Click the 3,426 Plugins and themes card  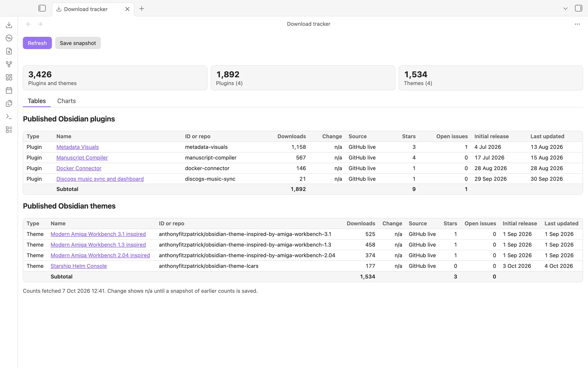click(x=115, y=78)
